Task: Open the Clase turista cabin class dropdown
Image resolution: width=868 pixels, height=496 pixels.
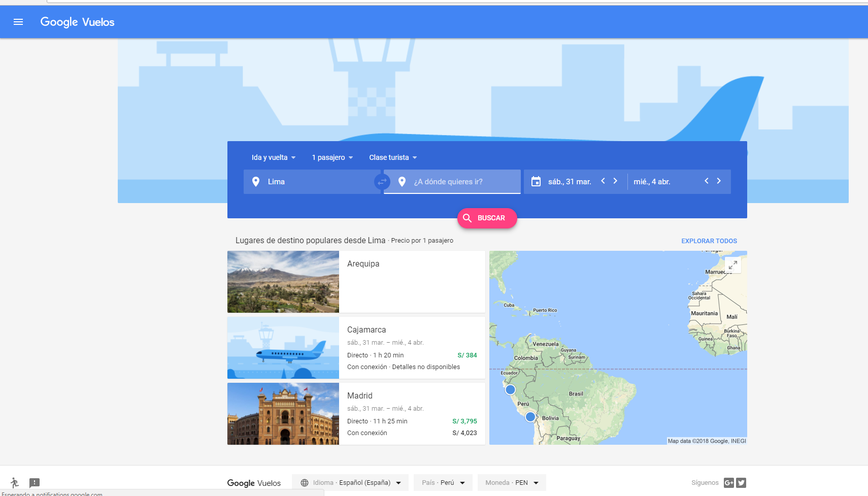Action: click(393, 157)
